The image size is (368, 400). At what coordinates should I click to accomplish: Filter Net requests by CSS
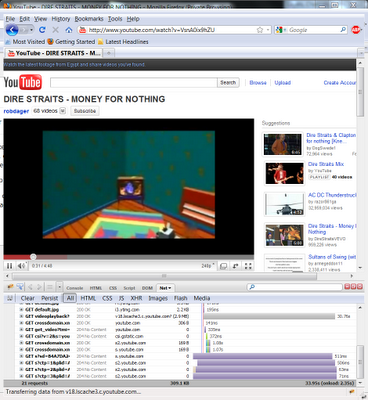[x=107, y=298]
